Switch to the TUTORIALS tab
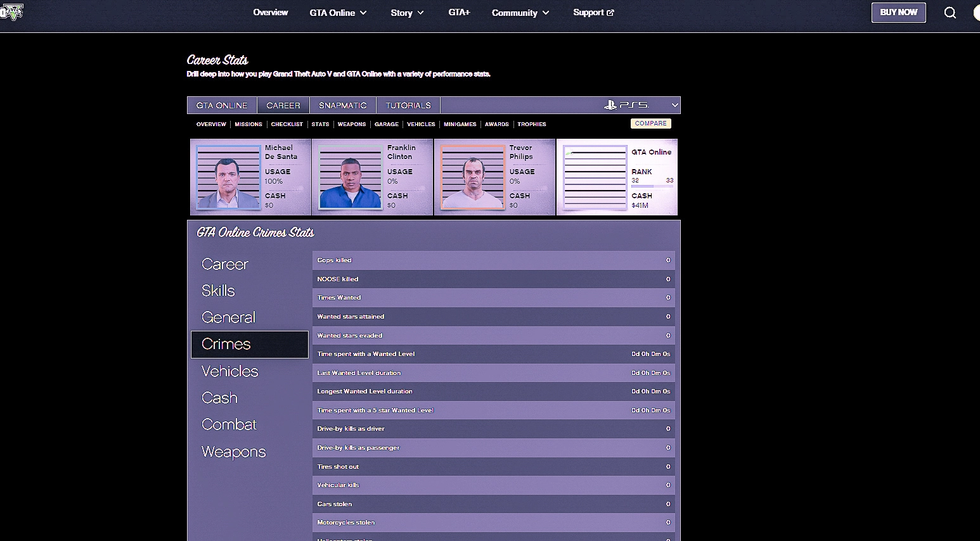The width and height of the screenshot is (980, 541). click(408, 105)
